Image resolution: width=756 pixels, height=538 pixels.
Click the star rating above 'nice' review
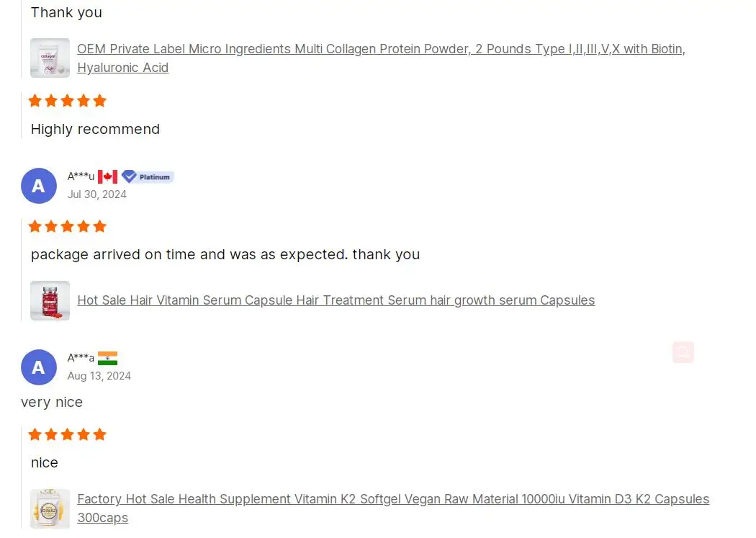[68, 434]
